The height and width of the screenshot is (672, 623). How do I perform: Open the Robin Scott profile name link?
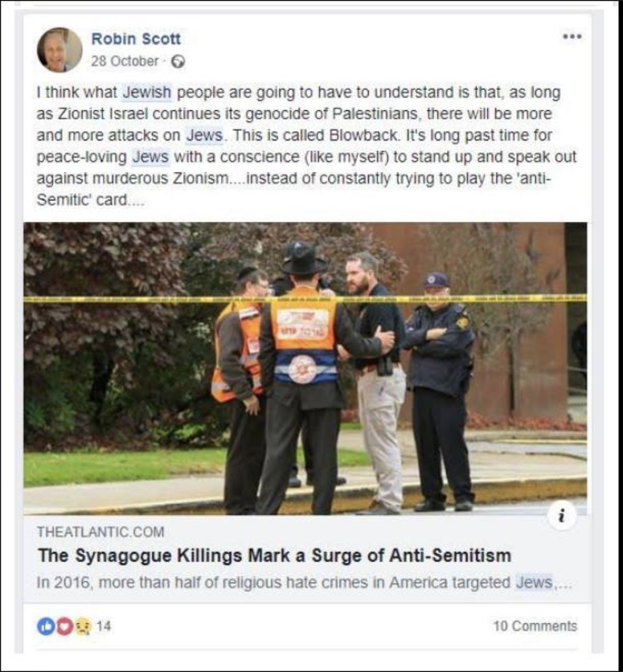136,39
